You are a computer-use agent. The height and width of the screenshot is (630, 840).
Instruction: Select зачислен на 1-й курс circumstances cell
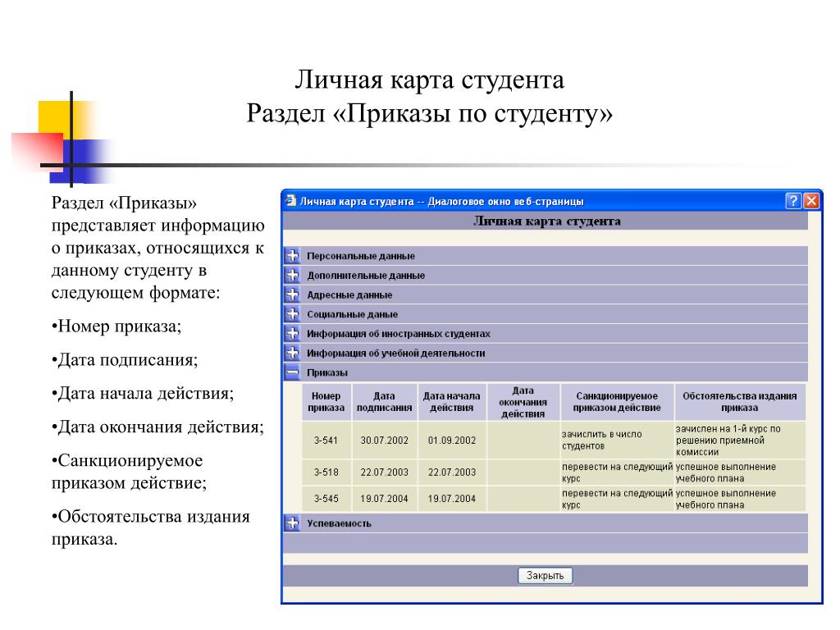click(x=739, y=441)
